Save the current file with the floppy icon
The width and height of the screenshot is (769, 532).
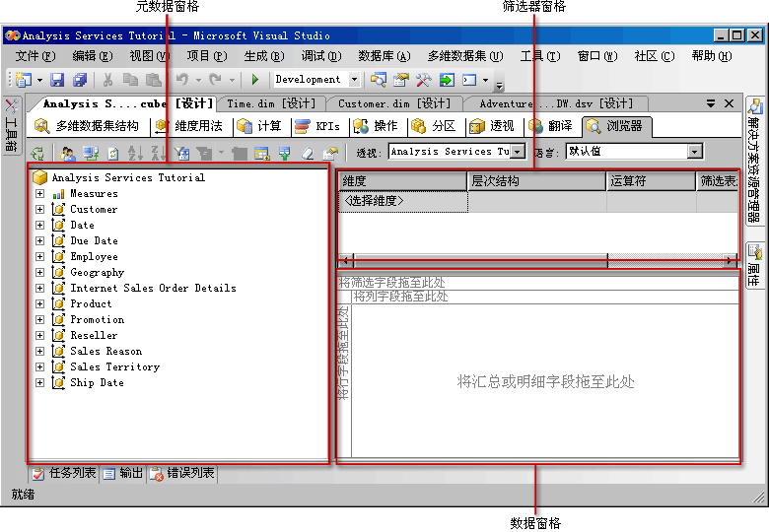57,80
